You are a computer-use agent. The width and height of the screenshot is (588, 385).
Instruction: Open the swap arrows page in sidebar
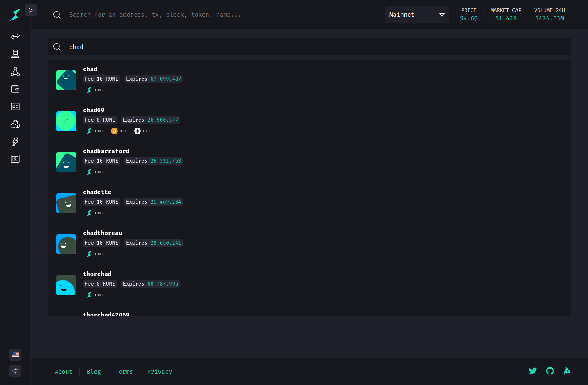point(15,36)
